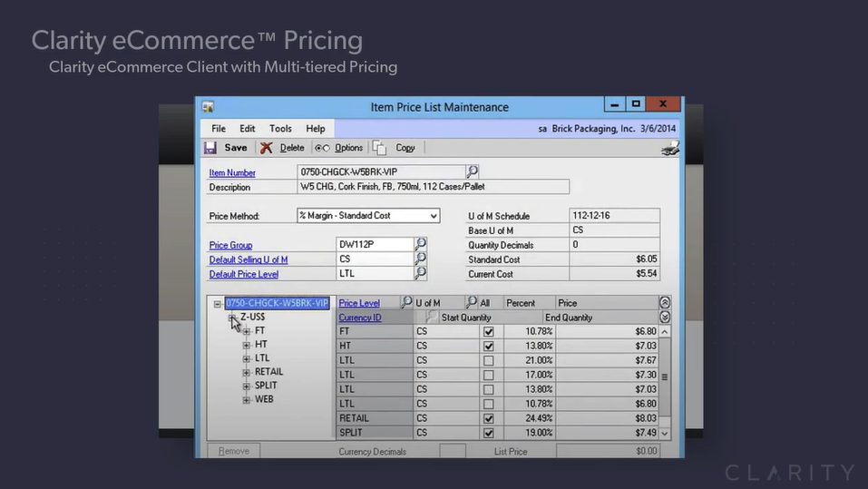Screen dimensions: 868x489
Task: Toggle All checkbox for SPLIT row
Action: [x=488, y=433]
